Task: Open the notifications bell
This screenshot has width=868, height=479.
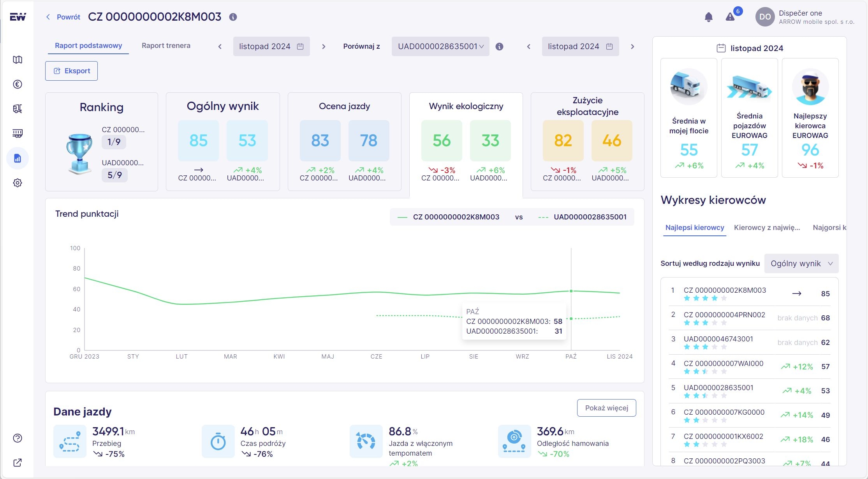Action: (709, 17)
